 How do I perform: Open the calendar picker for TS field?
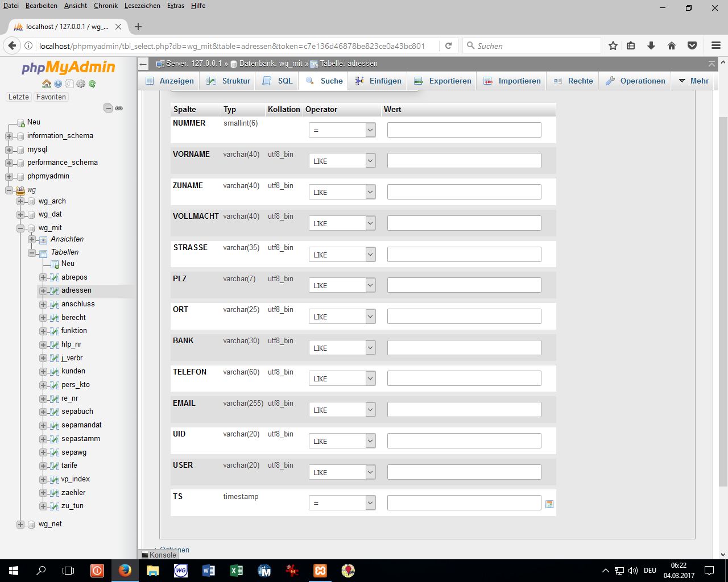click(x=549, y=504)
